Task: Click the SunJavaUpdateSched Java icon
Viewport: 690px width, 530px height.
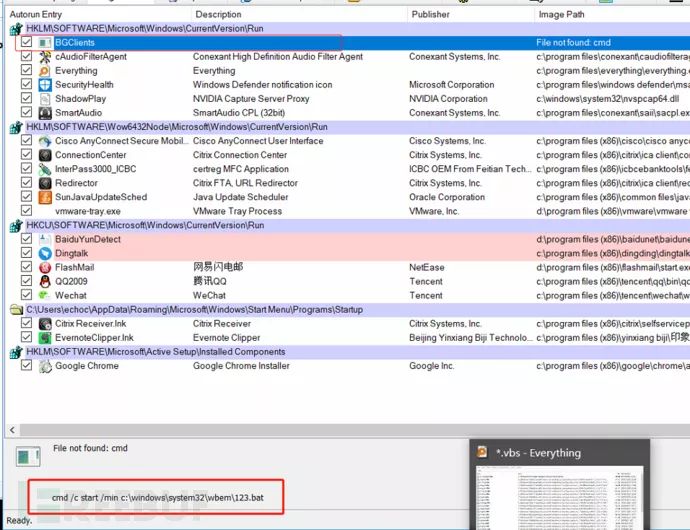Action: tap(46, 198)
